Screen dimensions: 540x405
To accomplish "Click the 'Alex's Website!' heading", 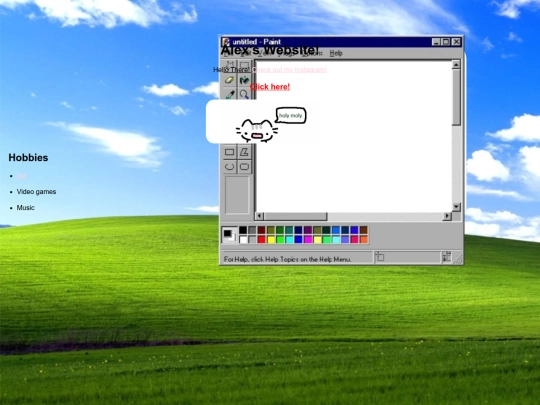I will click(270, 50).
